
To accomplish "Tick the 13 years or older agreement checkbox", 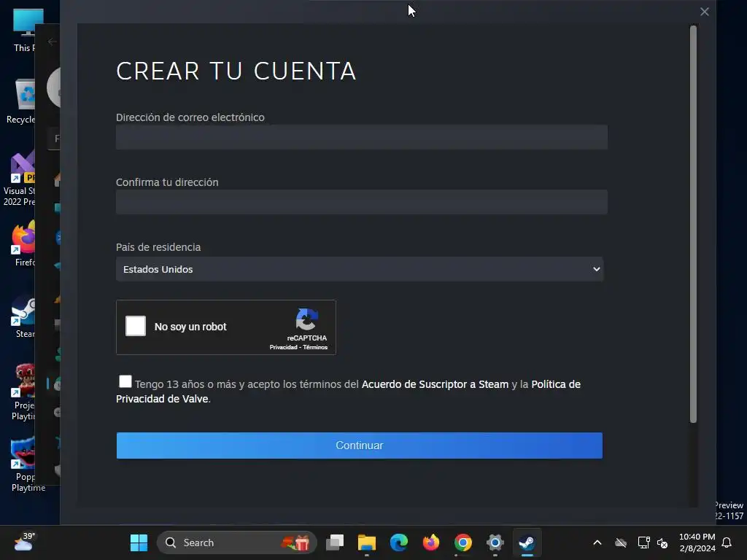I will [x=125, y=381].
